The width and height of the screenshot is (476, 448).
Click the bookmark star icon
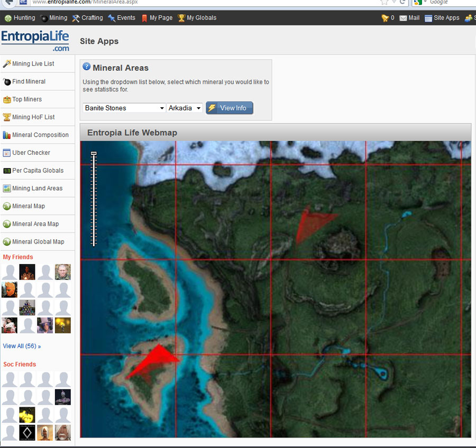coord(385,2)
